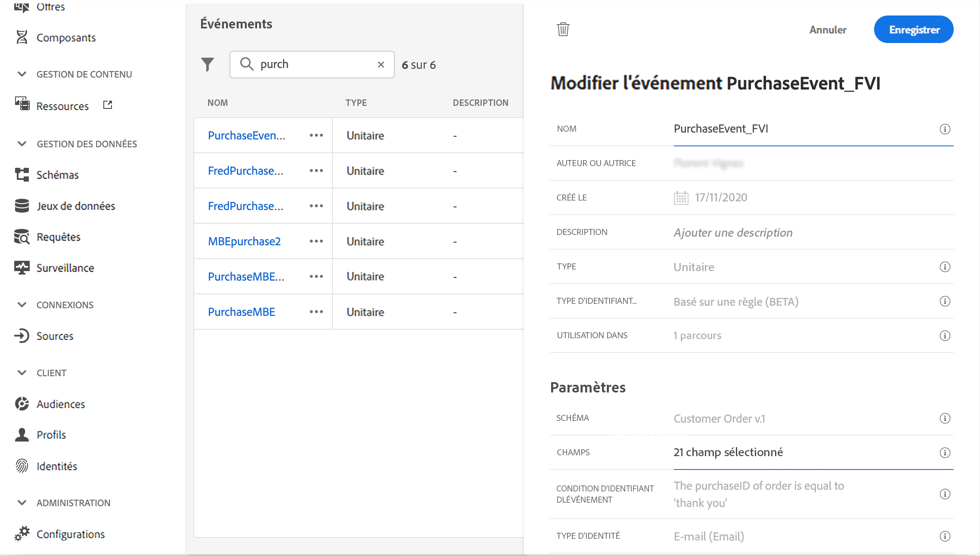Collapse the Connexions section

[22, 305]
